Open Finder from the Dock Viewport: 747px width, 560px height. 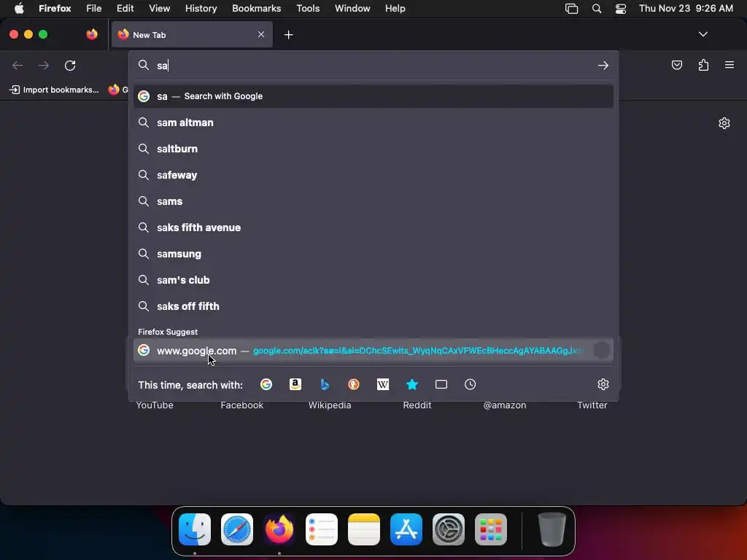coord(195,529)
